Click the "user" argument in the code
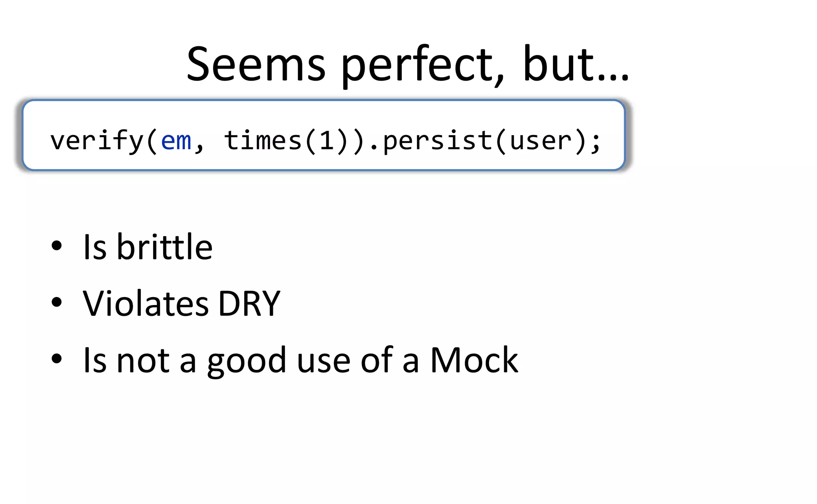The image size is (817, 504). click(541, 140)
